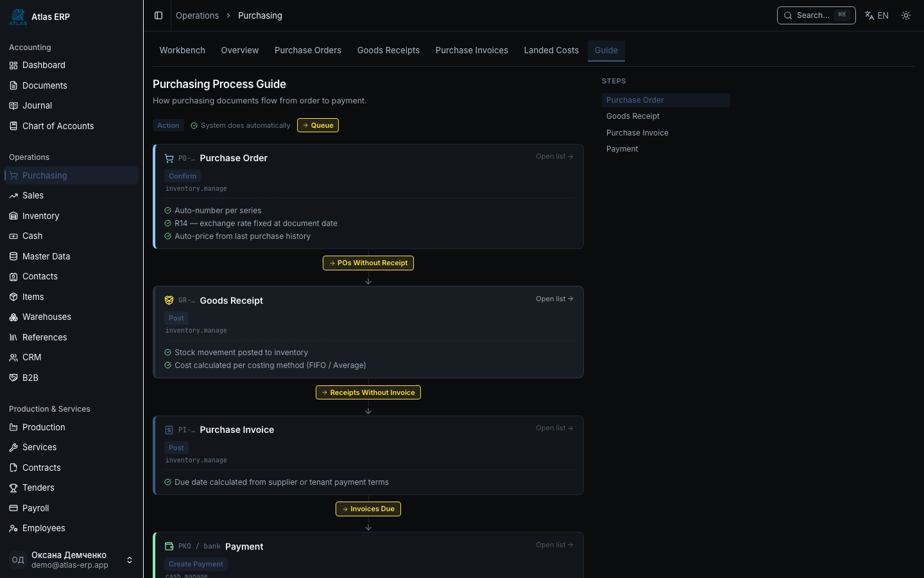
Task: Open Chart of Accounts
Action: 71,126
